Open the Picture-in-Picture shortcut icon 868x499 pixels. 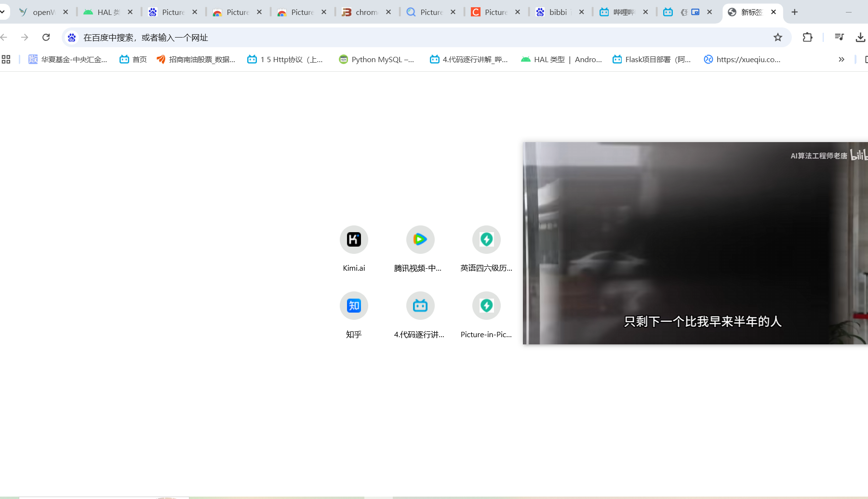tap(486, 305)
